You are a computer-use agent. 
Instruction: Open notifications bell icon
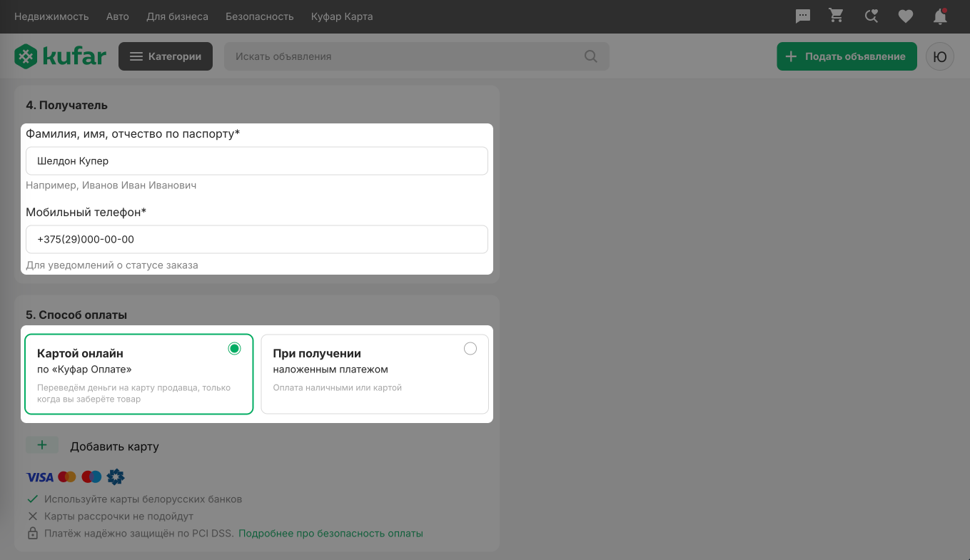(941, 16)
